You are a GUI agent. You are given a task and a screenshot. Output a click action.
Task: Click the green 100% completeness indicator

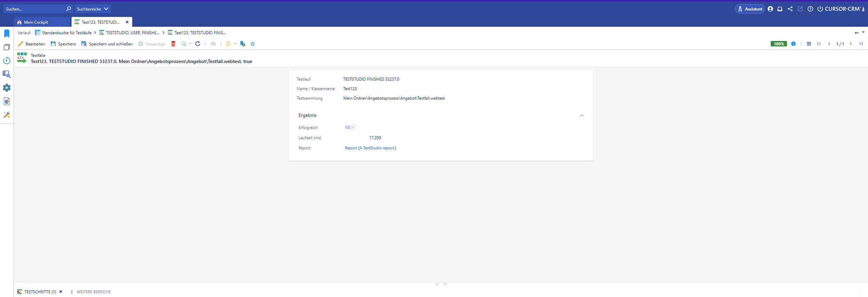click(778, 44)
